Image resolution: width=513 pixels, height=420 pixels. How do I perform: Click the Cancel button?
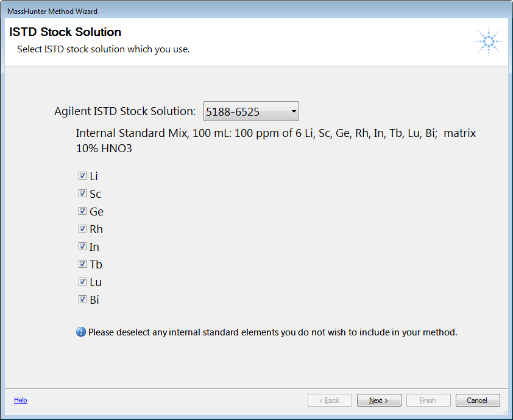click(x=478, y=401)
